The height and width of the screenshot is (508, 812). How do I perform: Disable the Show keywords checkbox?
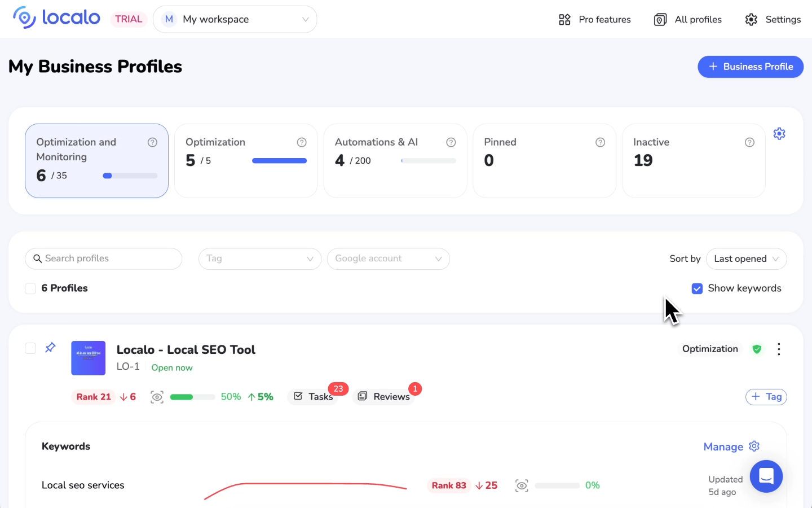[x=697, y=288]
